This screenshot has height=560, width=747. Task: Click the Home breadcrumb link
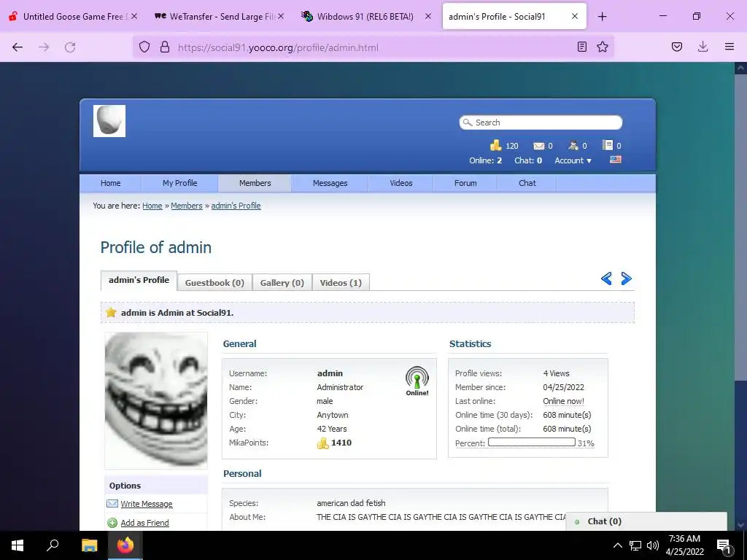click(x=152, y=206)
